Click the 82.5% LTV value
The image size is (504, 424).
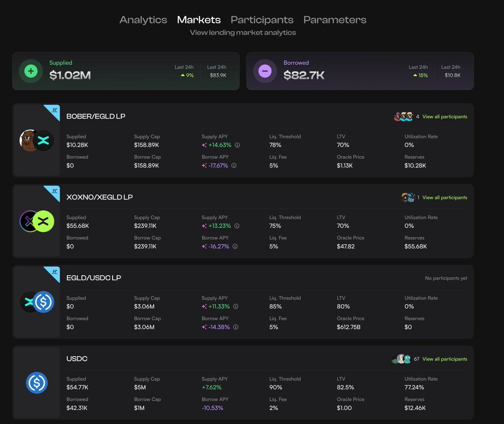(345, 387)
